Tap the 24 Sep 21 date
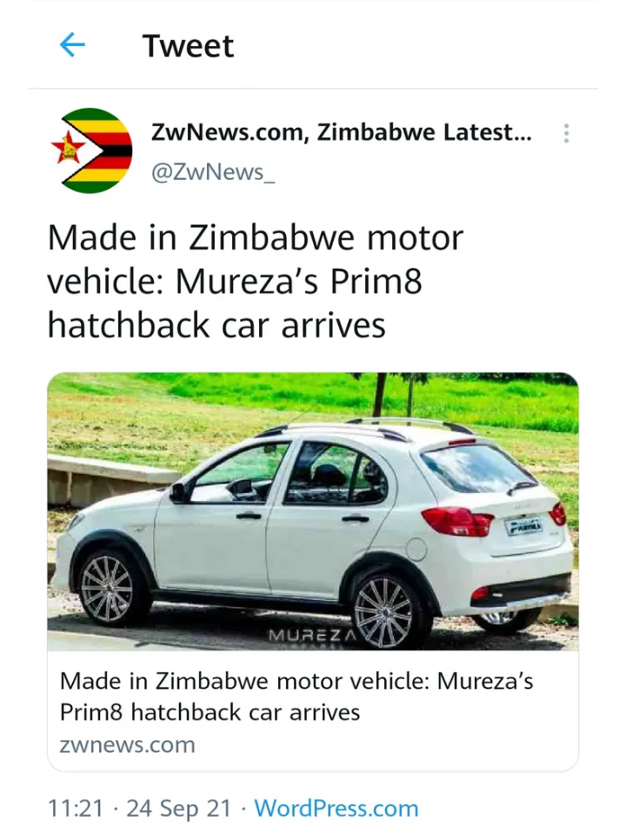Screen dimensions: 626x840 tap(179, 808)
